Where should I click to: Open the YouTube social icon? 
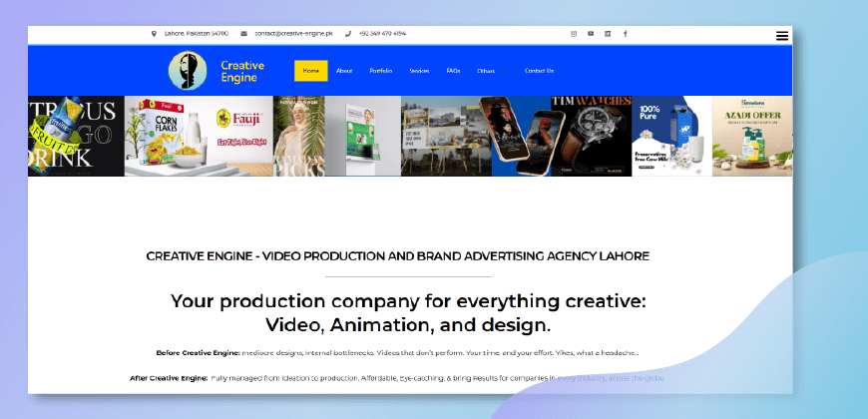(591, 34)
